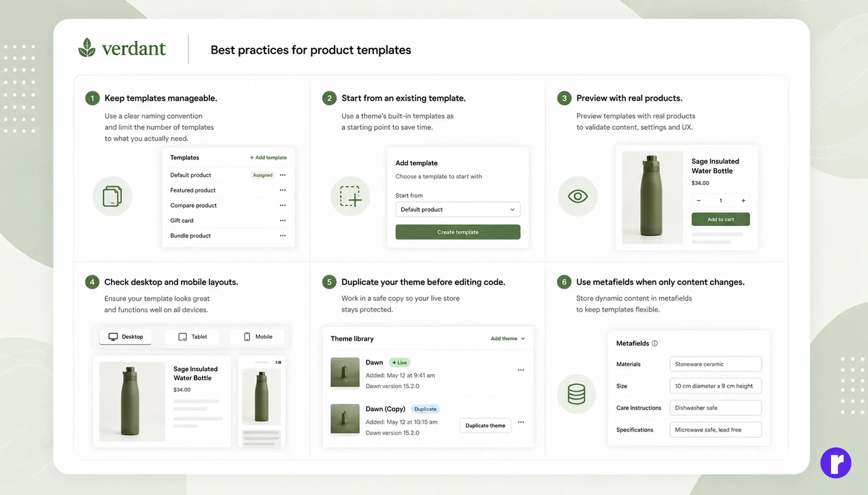
Task: Open the ellipsis menu for Default product
Action: 283,175
